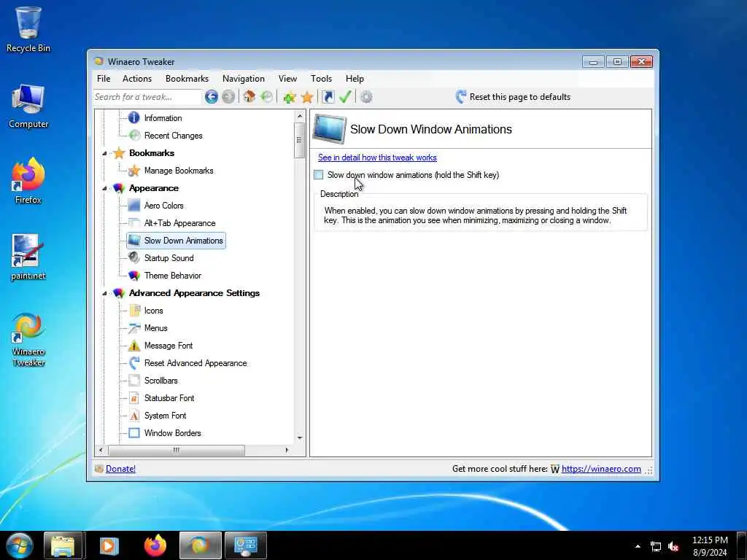Screen dimensions: 747x560
Task: Click the Scrollbars item's icon
Action: pyautogui.click(x=134, y=381)
